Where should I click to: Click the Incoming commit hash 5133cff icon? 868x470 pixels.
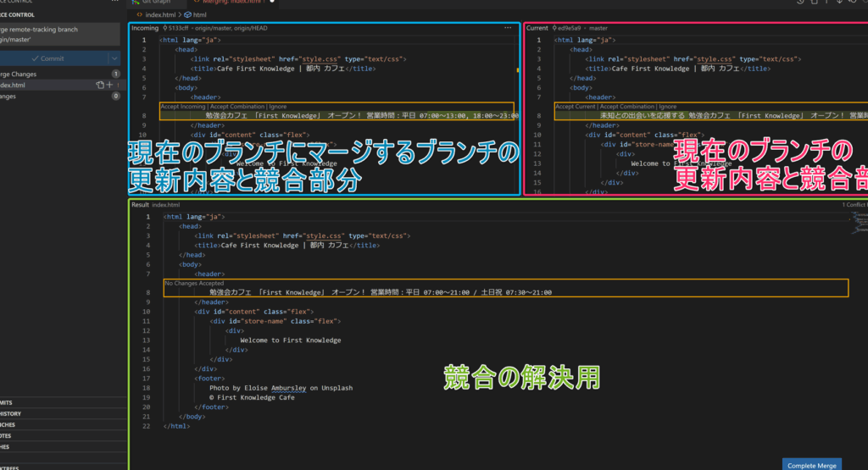165,28
